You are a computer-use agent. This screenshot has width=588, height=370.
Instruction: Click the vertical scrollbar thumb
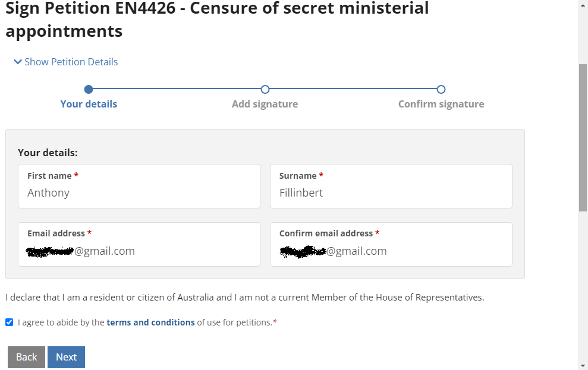pos(583,137)
